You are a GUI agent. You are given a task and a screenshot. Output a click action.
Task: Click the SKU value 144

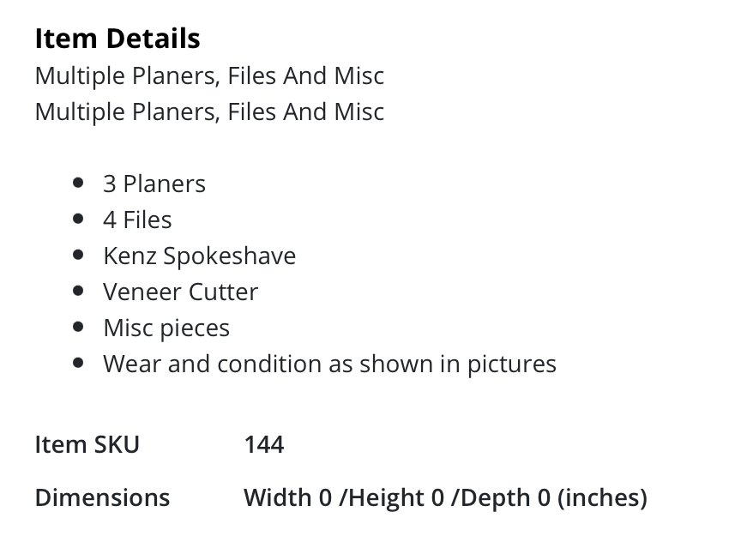point(264,444)
